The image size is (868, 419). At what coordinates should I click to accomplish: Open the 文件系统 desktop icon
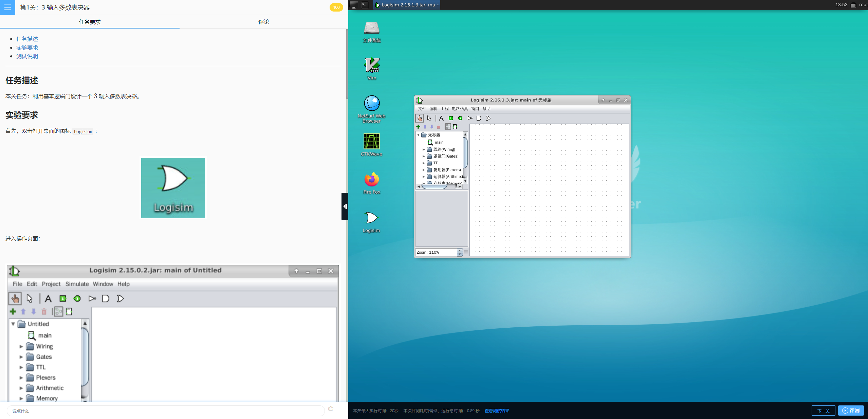coord(372,32)
